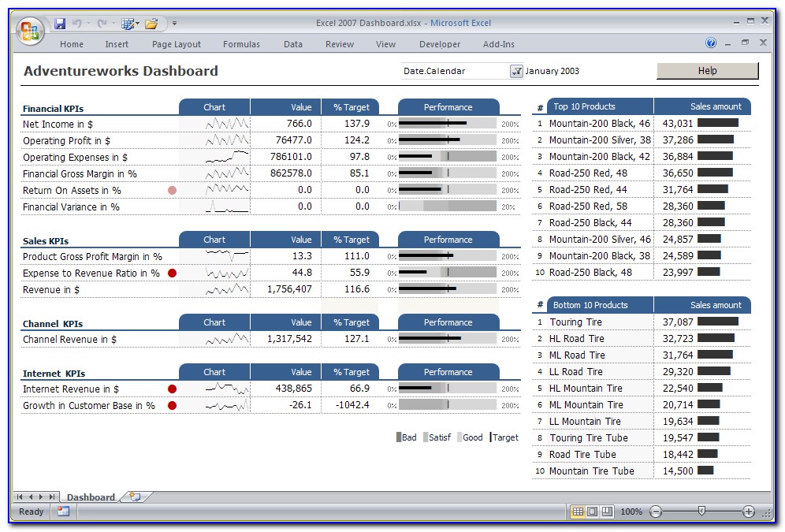The image size is (785, 532).
Task: Insert a new worksheet tab icon
Action: tap(135, 497)
